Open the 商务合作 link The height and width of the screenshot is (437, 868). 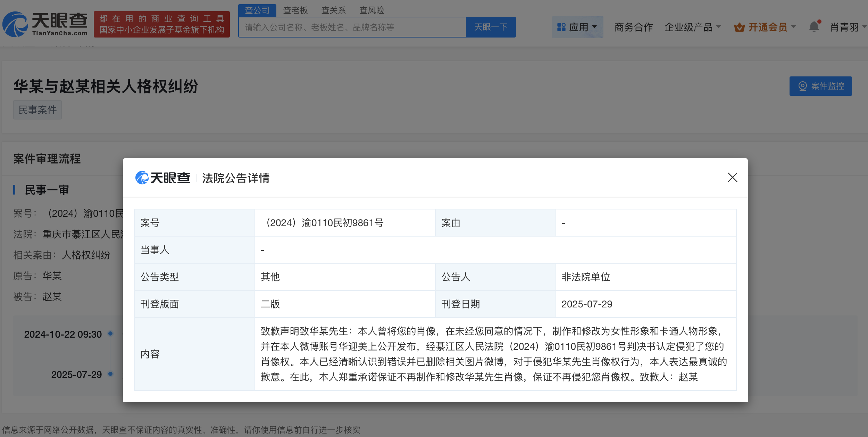[633, 27]
